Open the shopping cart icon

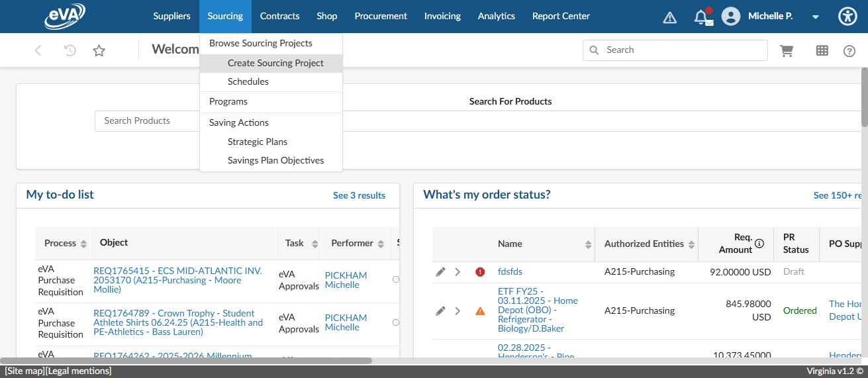point(787,50)
